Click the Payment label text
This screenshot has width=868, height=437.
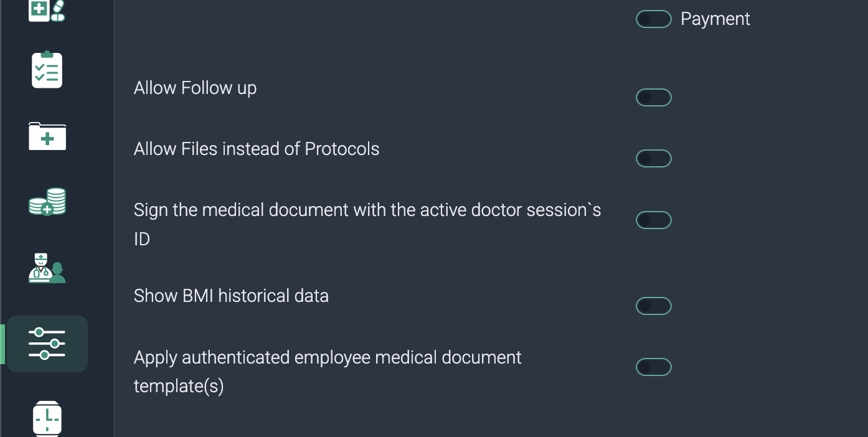click(715, 19)
